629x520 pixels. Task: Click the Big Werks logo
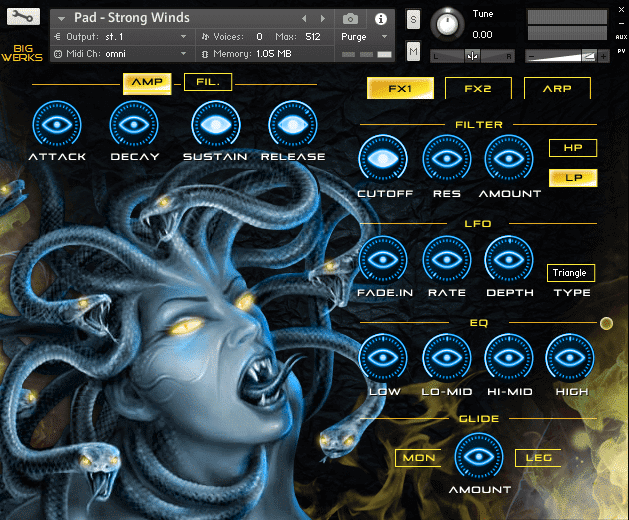pos(22,53)
